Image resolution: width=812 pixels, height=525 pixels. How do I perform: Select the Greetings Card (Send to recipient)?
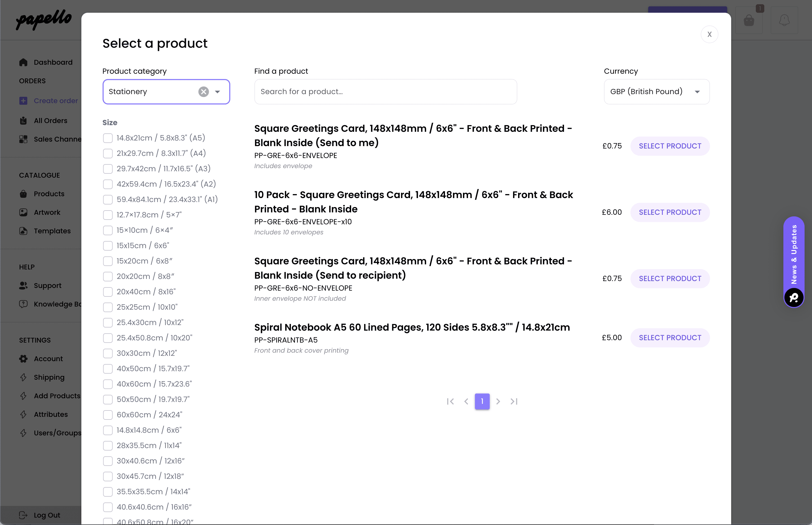coord(670,278)
